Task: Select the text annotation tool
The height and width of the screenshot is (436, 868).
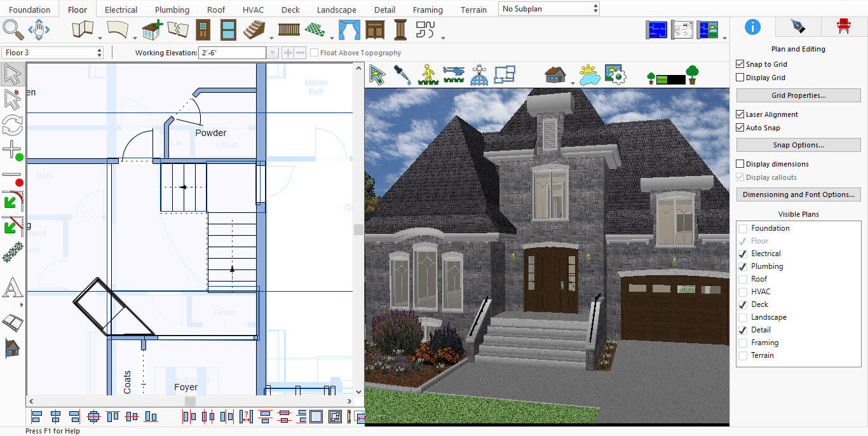Action: coord(12,288)
